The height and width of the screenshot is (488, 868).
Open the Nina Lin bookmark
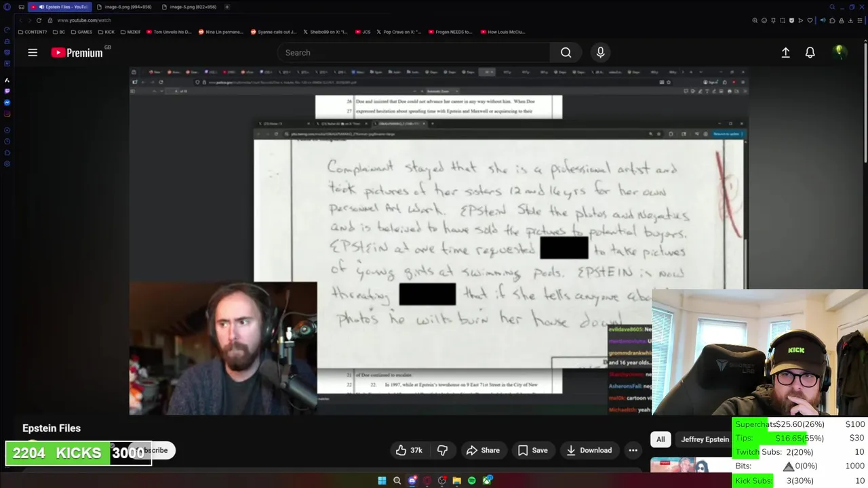point(220,32)
